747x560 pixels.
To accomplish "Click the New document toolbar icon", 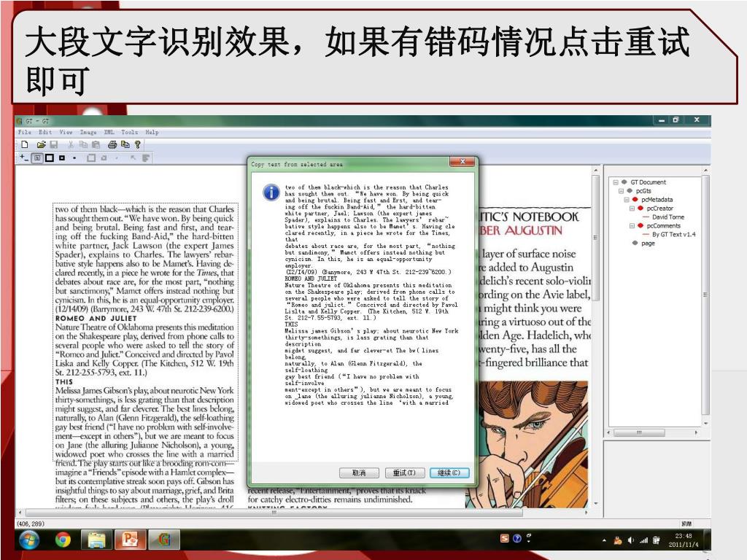I will (x=25, y=144).
